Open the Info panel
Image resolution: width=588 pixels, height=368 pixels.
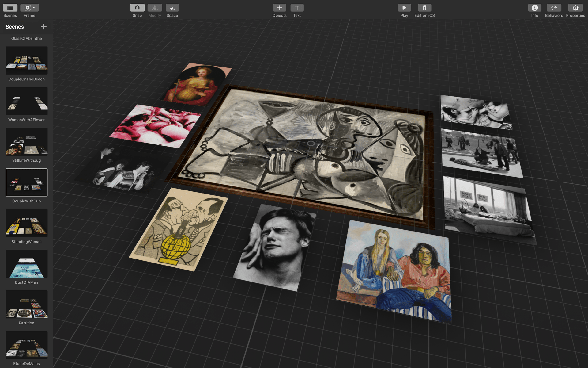click(x=535, y=8)
